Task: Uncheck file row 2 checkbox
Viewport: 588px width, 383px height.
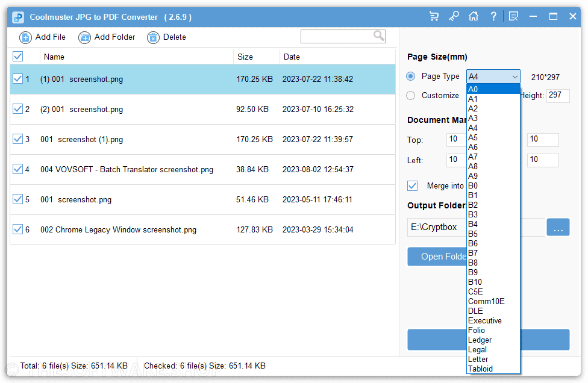Action: pyautogui.click(x=17, y=108)
